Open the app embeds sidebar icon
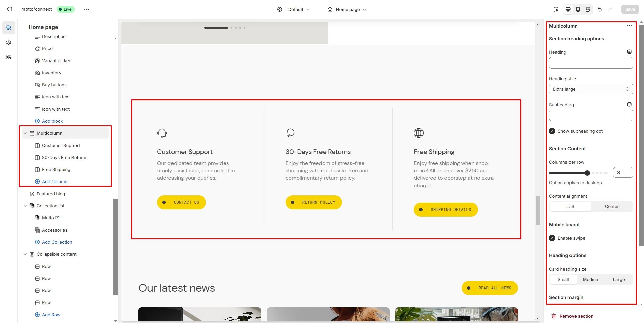Viewport: 644px width, 323px height. point(9,57)
